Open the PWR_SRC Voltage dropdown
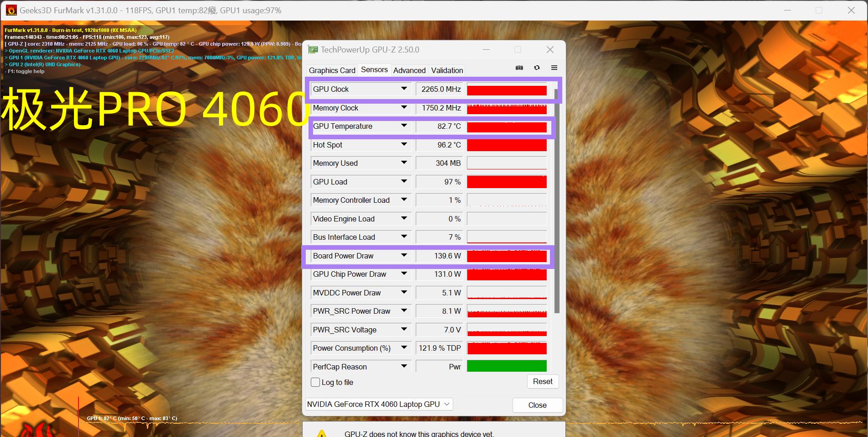The width and height of the screenshot is (868, 437). 404,330
